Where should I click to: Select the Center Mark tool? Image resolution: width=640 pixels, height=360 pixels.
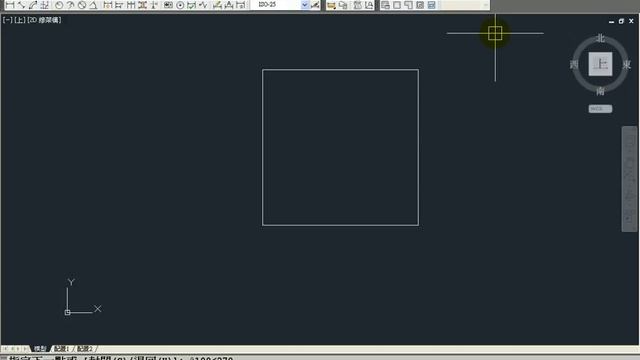(x=180, y=5)
